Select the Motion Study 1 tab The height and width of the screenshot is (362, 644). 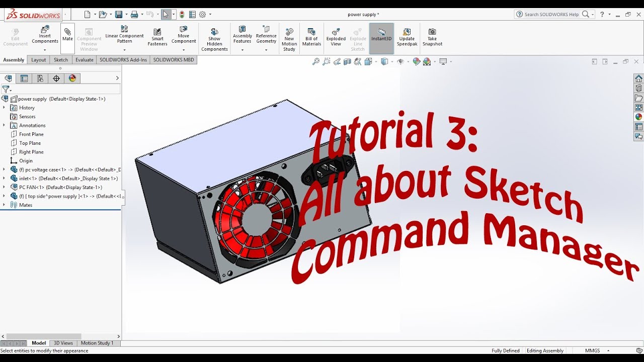[97, 343]
